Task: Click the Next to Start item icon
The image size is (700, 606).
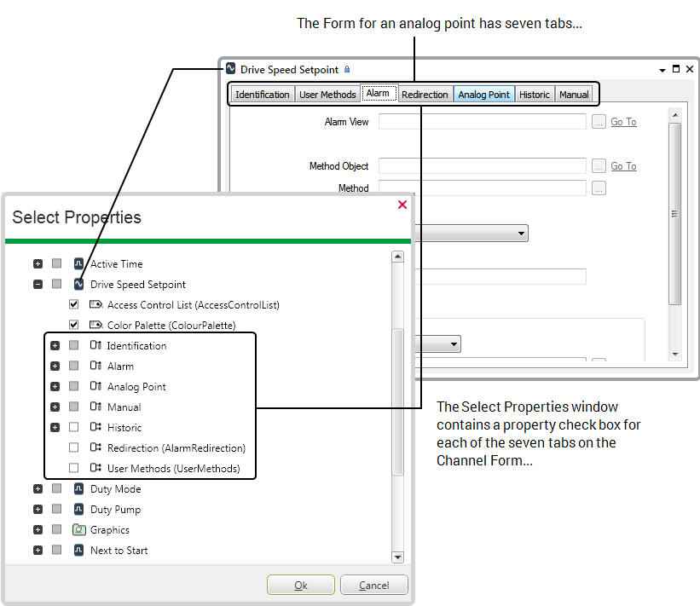Action: (79, 551)
